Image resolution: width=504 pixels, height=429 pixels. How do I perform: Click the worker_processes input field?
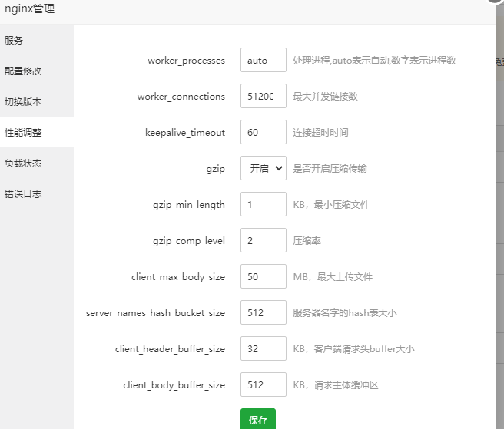coord(264,60)
